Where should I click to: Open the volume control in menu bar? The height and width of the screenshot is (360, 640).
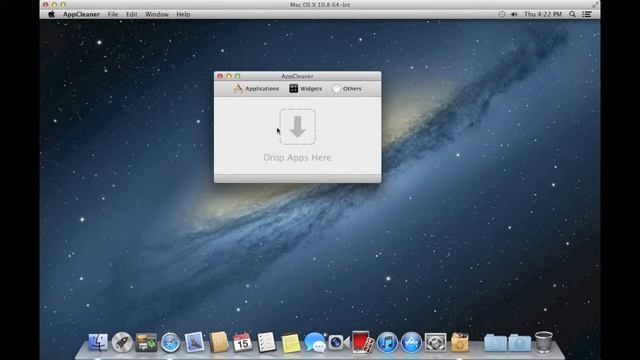point(514,14)
